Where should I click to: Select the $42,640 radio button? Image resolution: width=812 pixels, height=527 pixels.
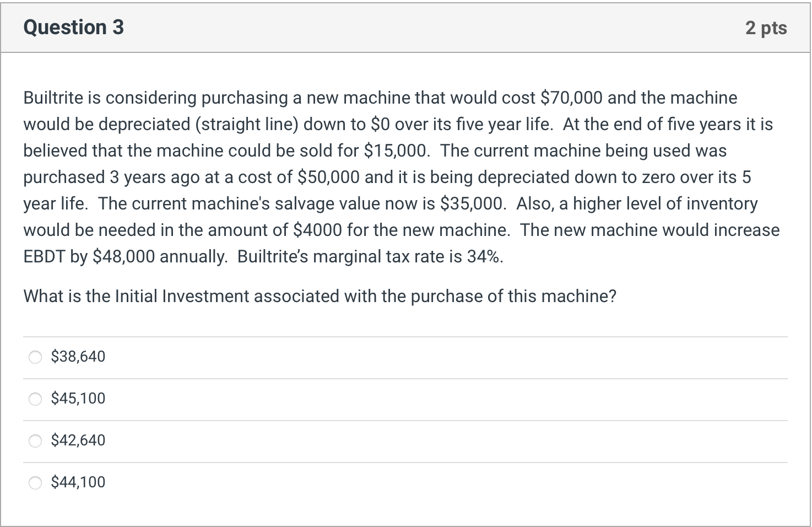[35, 440]
